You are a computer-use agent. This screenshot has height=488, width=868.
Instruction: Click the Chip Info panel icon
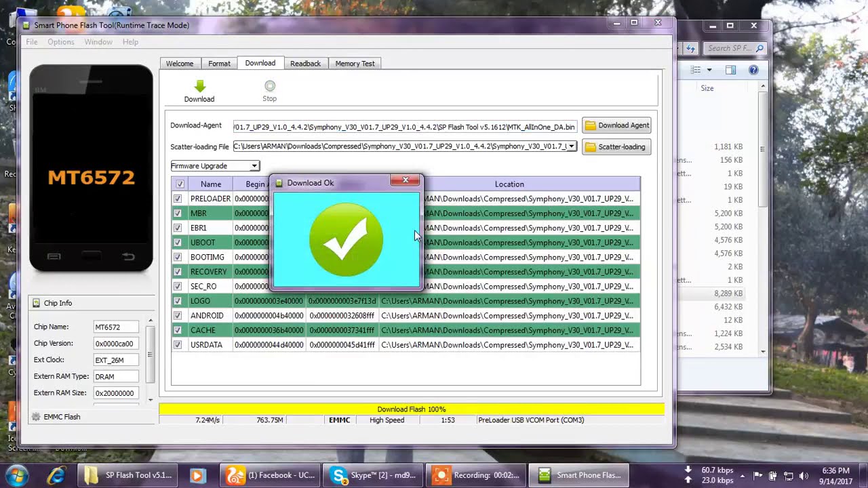pyautogui.click(x=37, y=303)
